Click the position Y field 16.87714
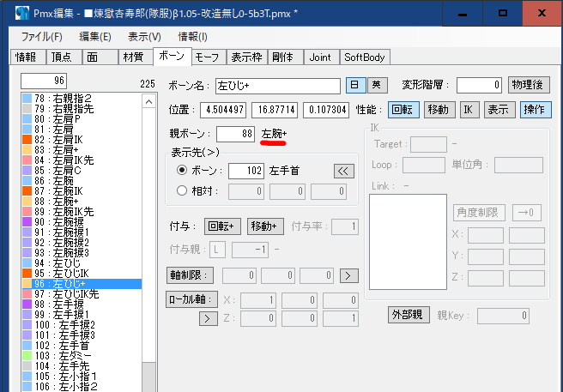563x392 pixels. (275, 110)
